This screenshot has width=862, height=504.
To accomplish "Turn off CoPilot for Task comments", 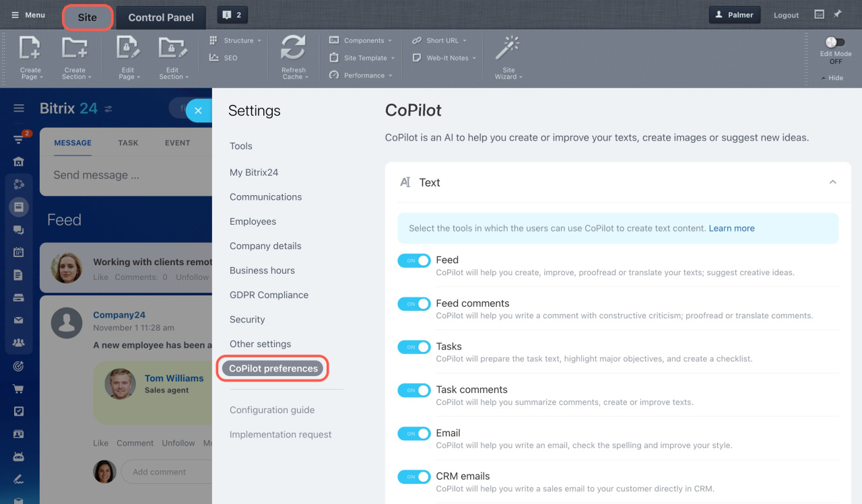I will coord(413,390).
